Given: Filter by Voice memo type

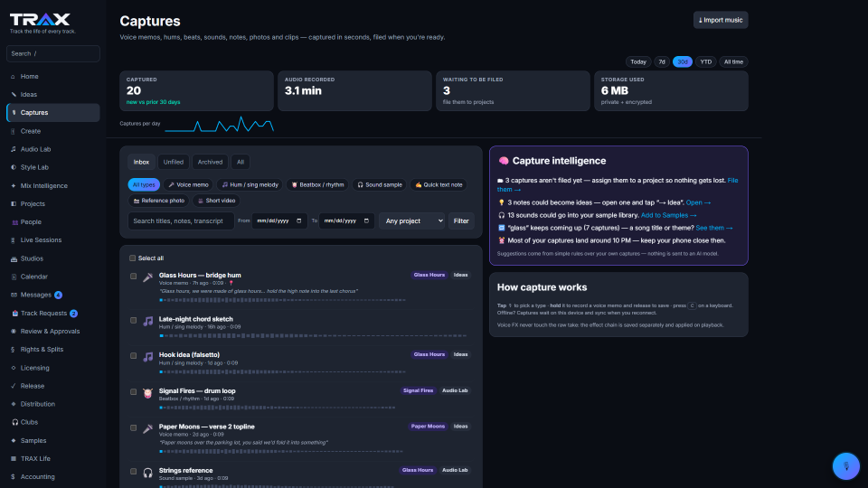Looking at the screenshot, I should point(188,184).
